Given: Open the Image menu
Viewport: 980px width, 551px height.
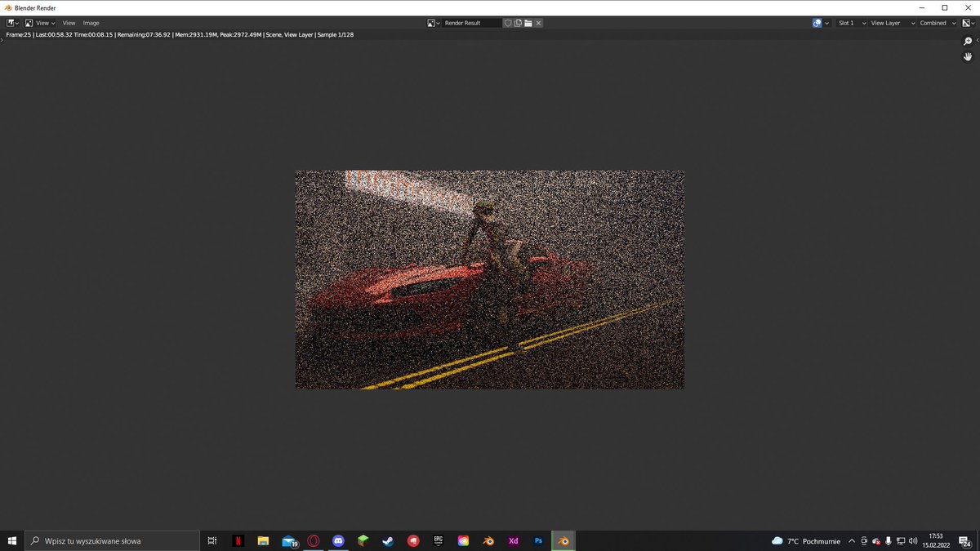Looking at the screenshot, I should (91, 23).
